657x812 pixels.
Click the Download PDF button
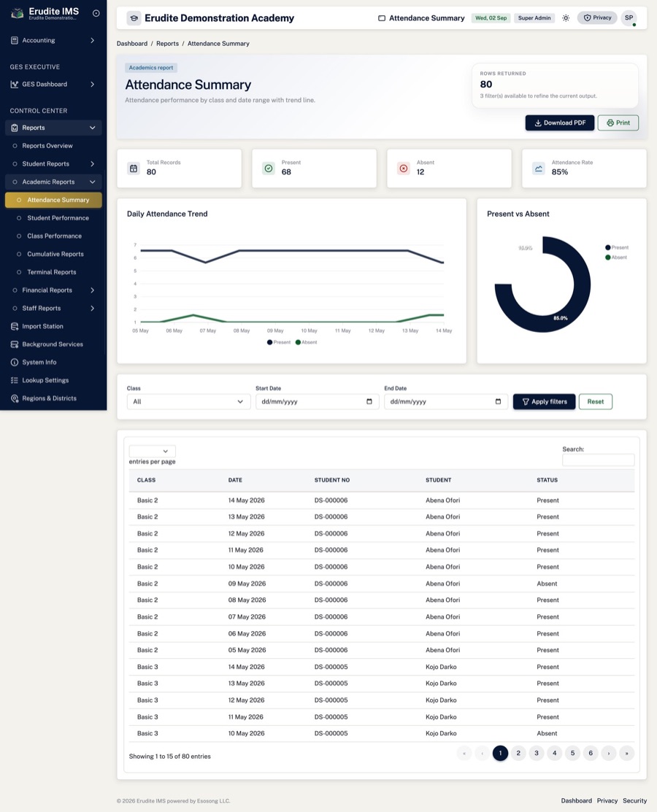560,123
